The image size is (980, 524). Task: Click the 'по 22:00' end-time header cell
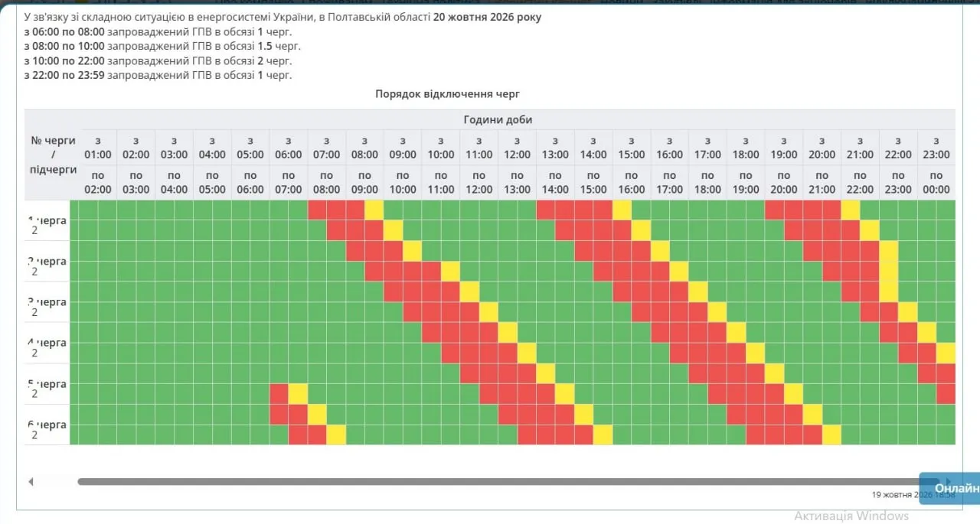click(860, 183)
